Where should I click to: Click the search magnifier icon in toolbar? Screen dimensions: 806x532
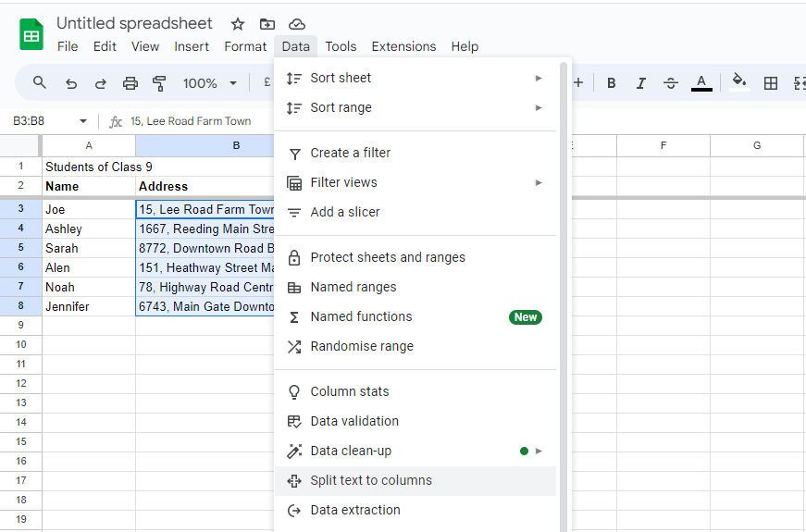point(40,83)
